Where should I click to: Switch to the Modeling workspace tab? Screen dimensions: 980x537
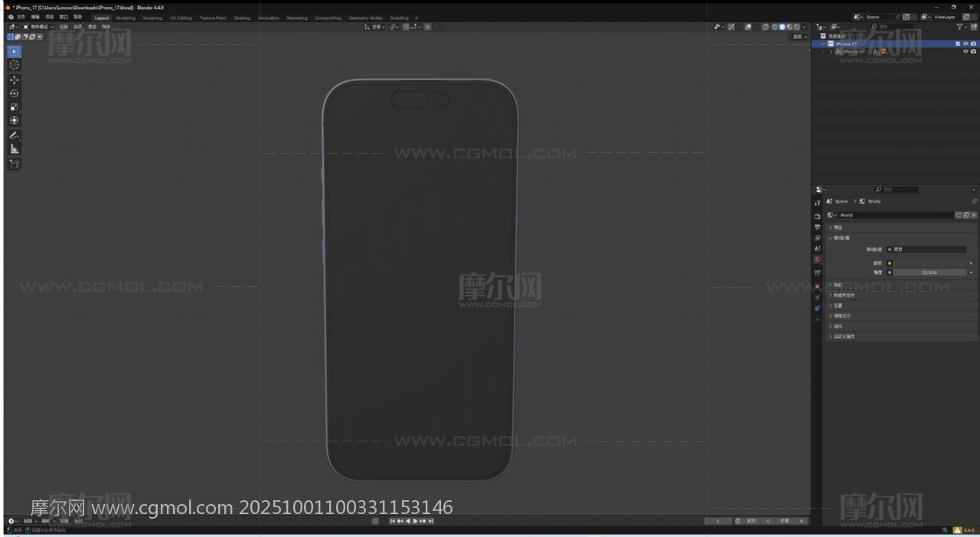(x=126, y=18)
